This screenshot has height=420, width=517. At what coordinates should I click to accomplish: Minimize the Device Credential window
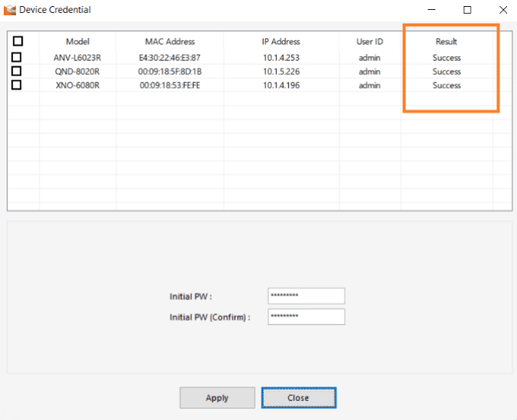tap(432, 10)
